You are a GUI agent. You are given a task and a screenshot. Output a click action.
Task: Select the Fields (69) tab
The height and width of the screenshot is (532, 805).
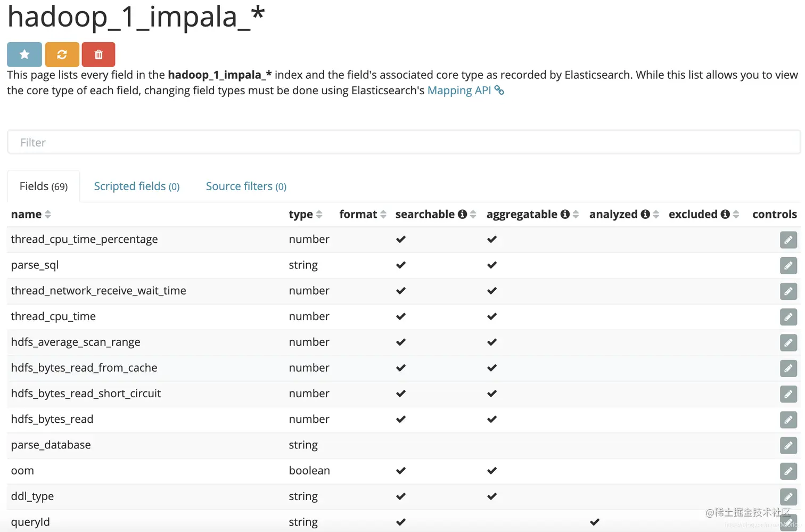coord(44,186)
